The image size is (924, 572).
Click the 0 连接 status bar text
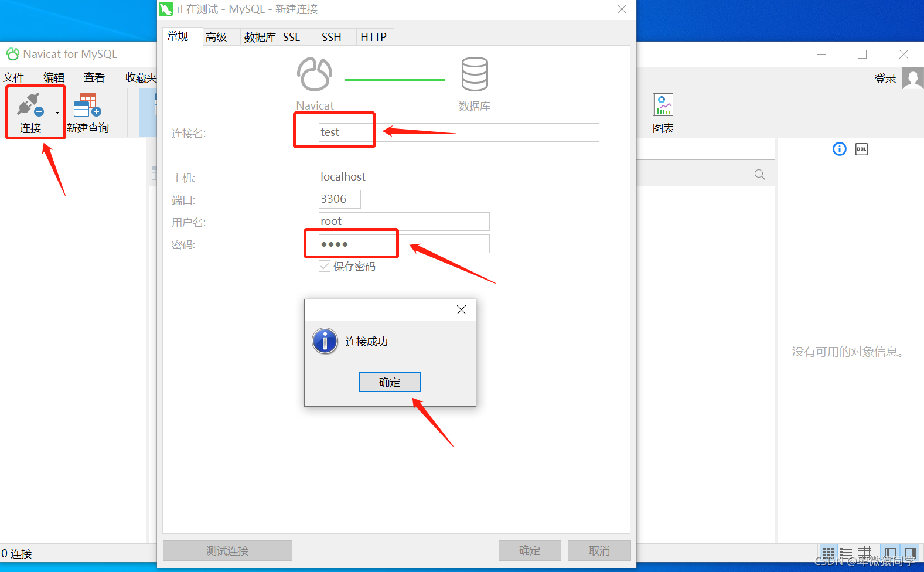(16, 553)
